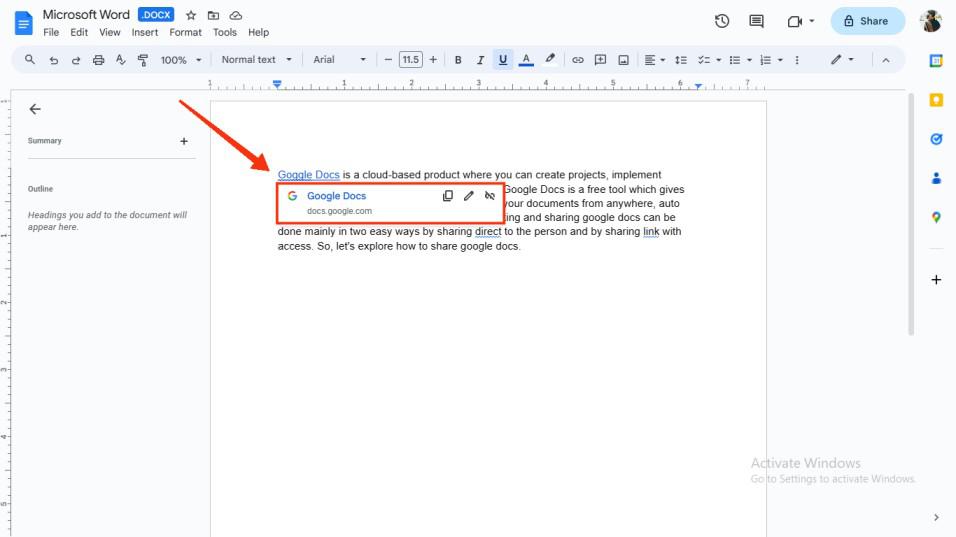Screen dimensions: 956x537
Task: Increase the font size
Action: 433,60
